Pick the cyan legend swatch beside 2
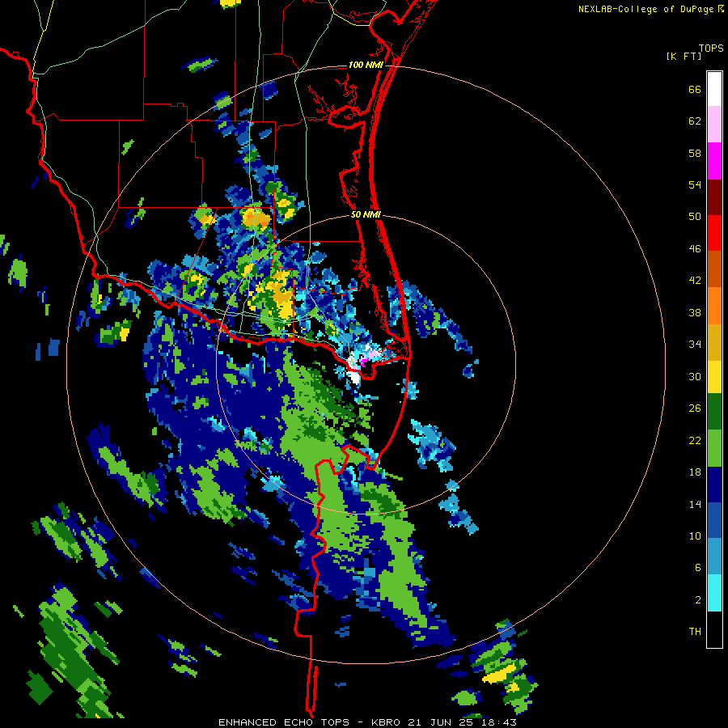728x728 pixels. [714, 593]
